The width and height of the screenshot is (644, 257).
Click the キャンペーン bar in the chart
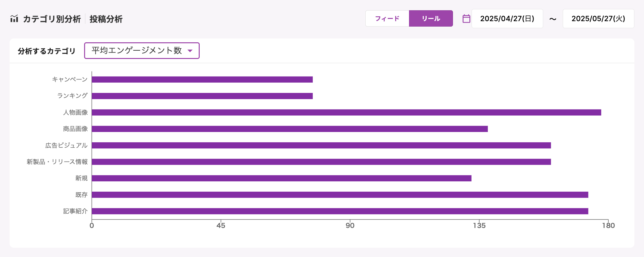coord(202,79)
